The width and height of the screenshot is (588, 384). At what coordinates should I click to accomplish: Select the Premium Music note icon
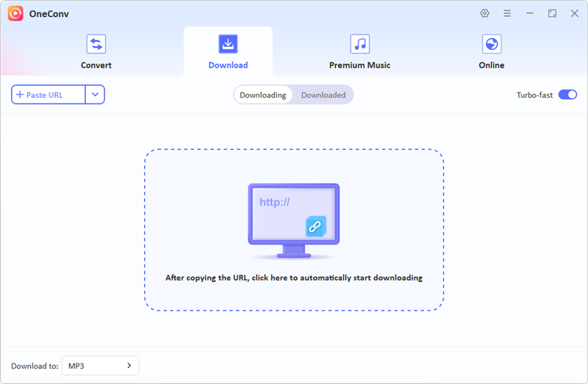tap(359, 44)
